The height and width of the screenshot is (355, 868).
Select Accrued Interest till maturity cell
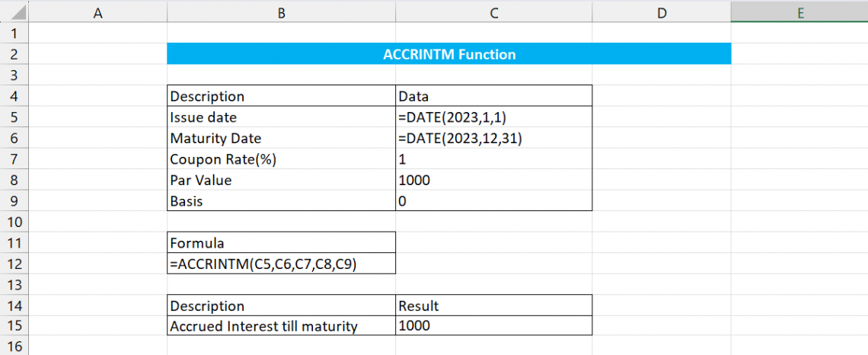[281, 326]
